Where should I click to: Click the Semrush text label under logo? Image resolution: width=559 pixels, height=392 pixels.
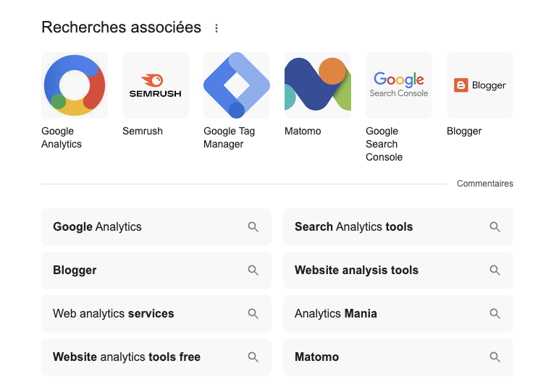coord(143,131)
